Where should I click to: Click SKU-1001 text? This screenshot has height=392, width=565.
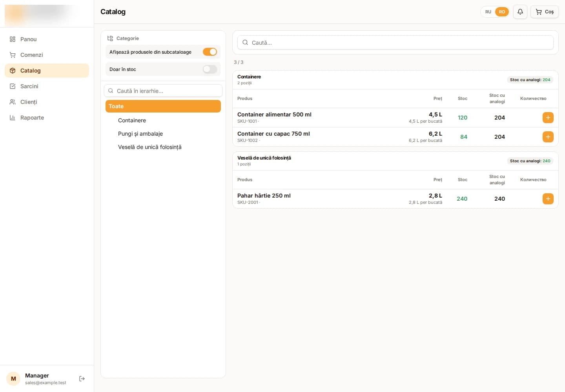(x=247, y=121)
